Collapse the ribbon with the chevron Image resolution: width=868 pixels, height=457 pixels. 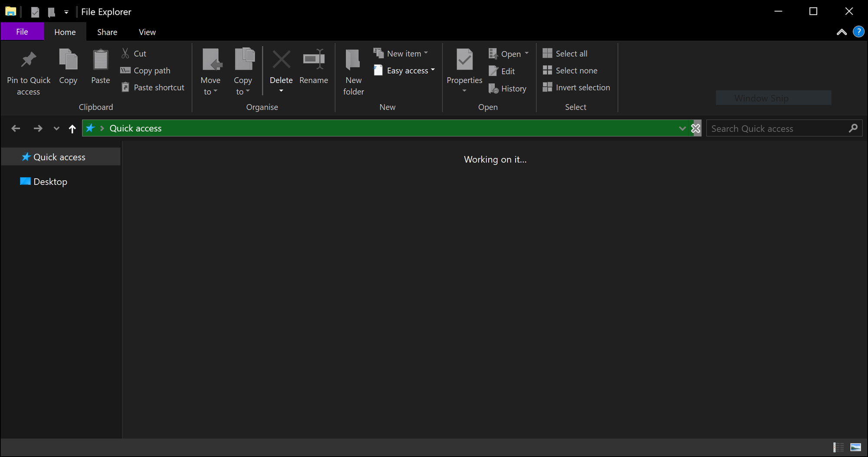click(842, 32)
